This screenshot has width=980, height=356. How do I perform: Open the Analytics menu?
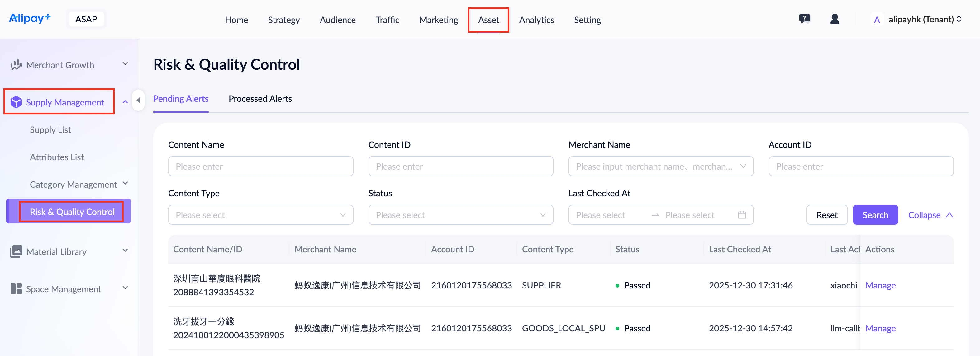(x=536, y=20)
